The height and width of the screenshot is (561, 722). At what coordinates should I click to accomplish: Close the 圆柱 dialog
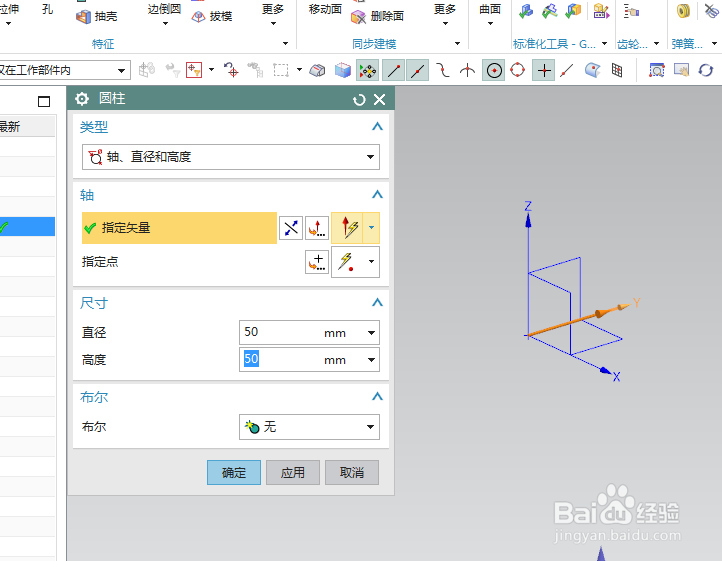pos(379,99)
